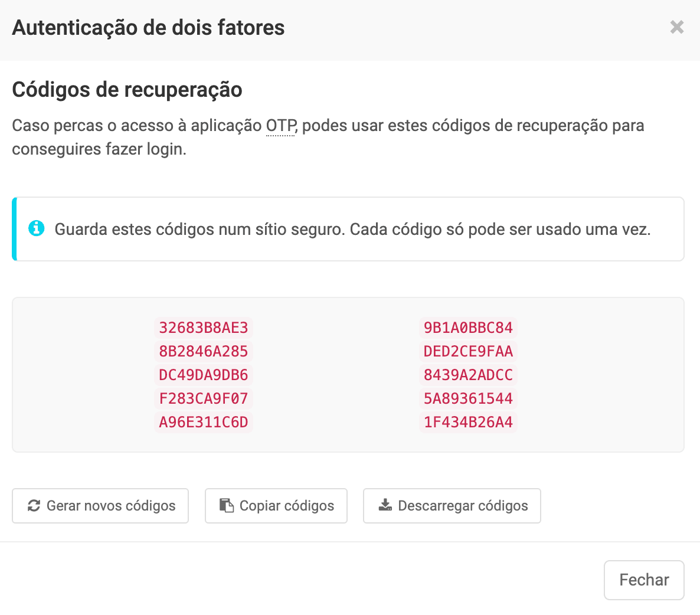The width and height of the screenshot is (700, 615).
Task: Click the Gerar novos códigos button label
Action: tap(111, 506)
